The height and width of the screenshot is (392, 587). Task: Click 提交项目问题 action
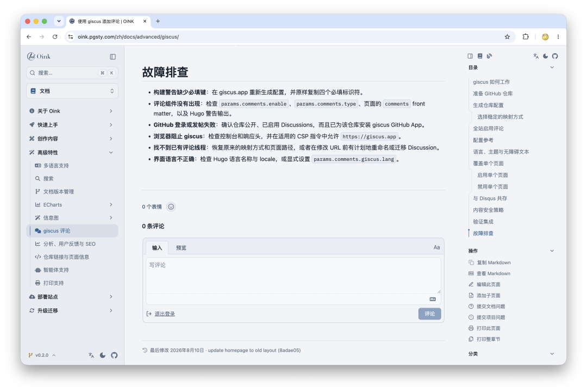(x=487, y=317)
